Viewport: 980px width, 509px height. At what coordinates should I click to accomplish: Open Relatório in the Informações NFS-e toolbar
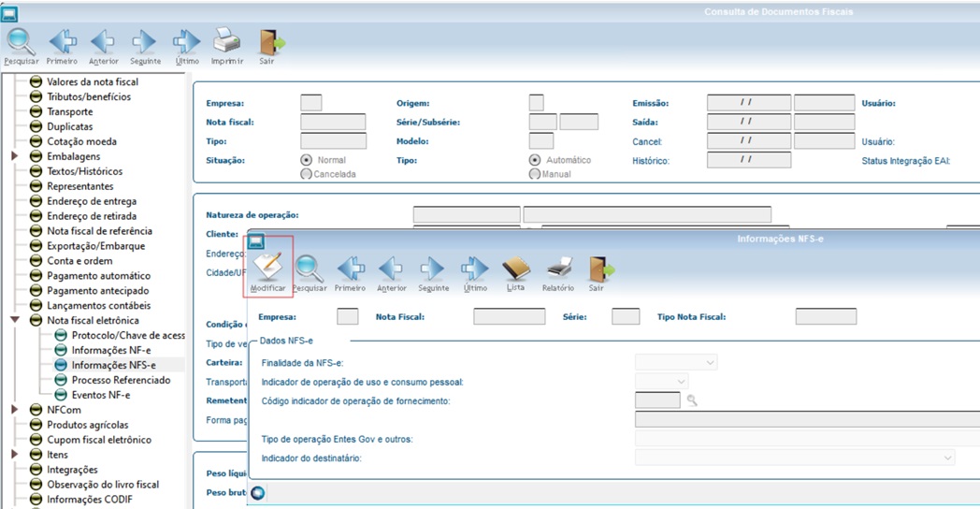coord(558,272)
